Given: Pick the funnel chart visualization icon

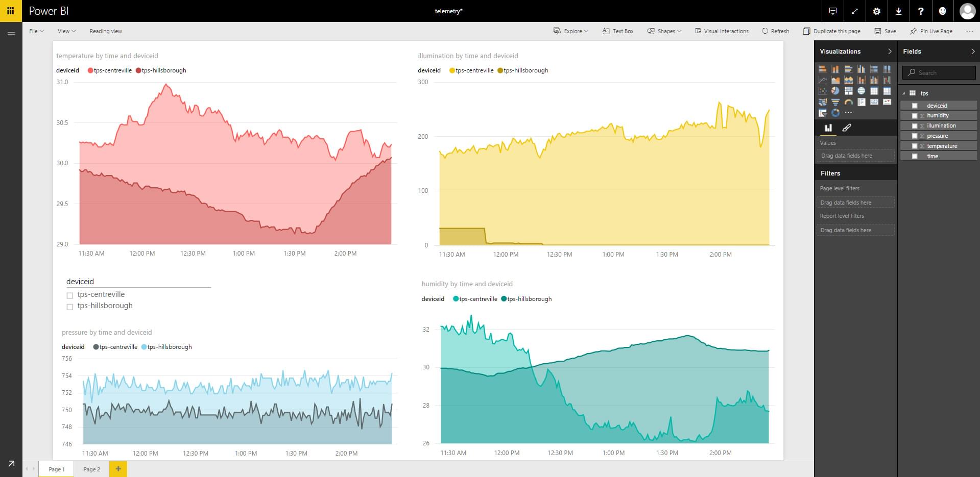Looking at the screenshot, I should click(x=835, y=102).
